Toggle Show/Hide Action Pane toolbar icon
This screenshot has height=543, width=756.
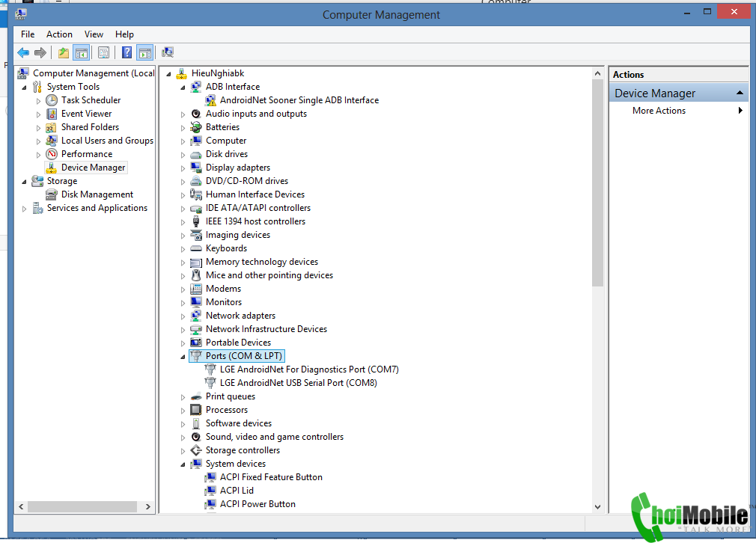click(x=144, y=52)
